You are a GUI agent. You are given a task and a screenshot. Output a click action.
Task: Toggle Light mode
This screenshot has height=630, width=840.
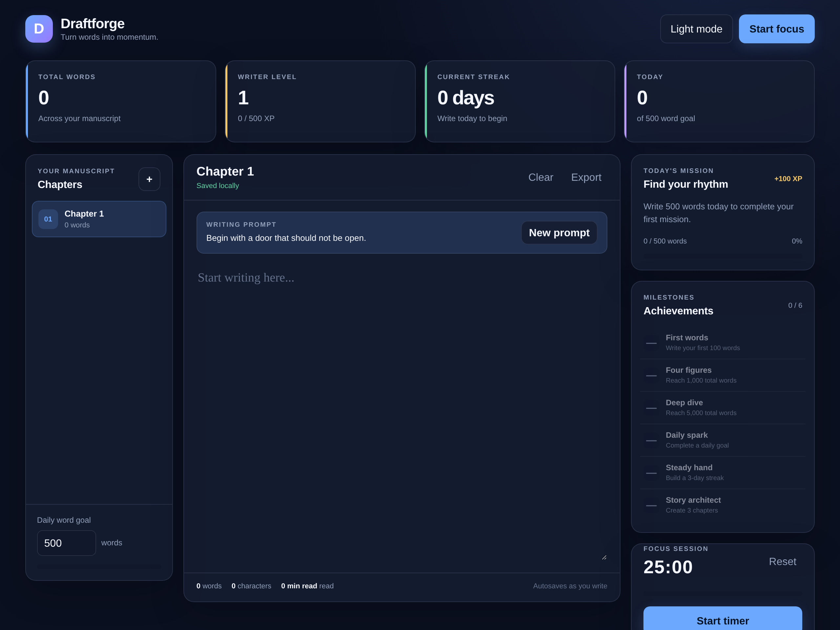(696, 29)
